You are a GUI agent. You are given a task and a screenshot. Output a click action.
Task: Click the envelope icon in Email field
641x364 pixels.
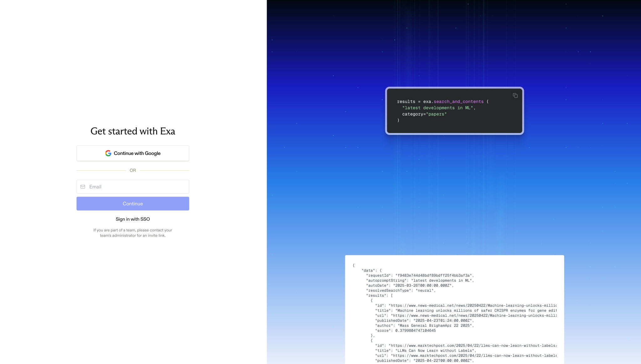coord(83,187)
